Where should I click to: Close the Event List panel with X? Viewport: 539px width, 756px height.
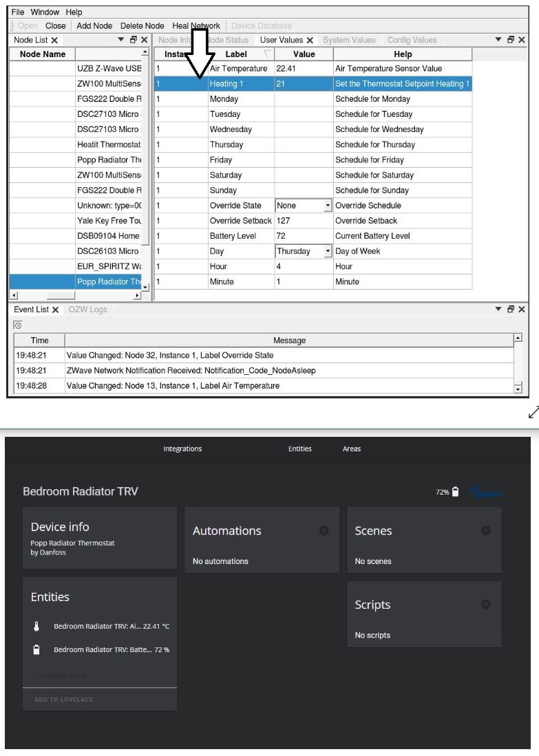tap(522, 310)
